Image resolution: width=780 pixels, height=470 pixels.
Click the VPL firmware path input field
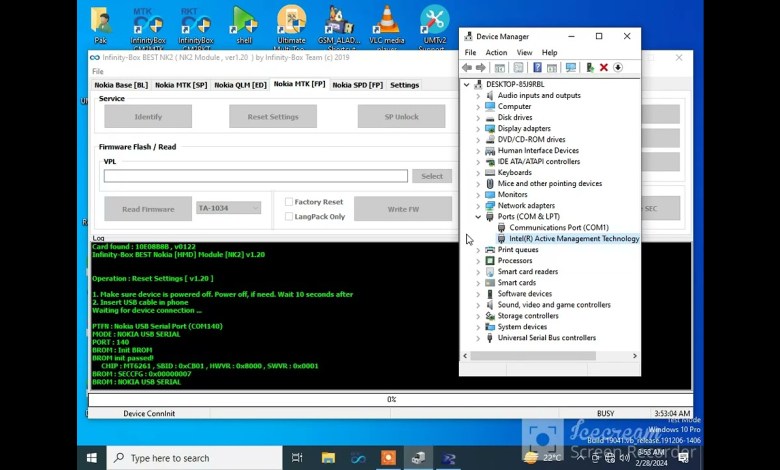click(255, 176)
